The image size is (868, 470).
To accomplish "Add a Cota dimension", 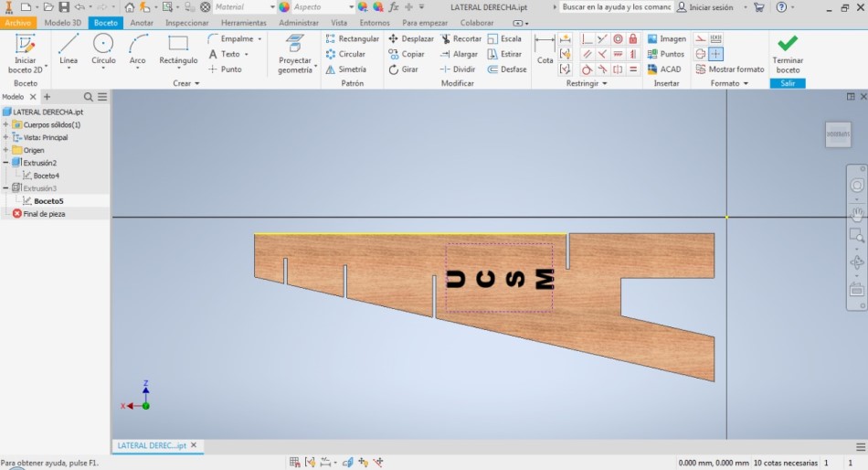I will (545, 49).
